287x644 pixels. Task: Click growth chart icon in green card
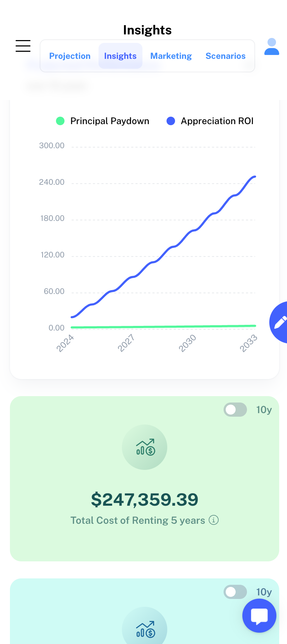pos(145,447)
